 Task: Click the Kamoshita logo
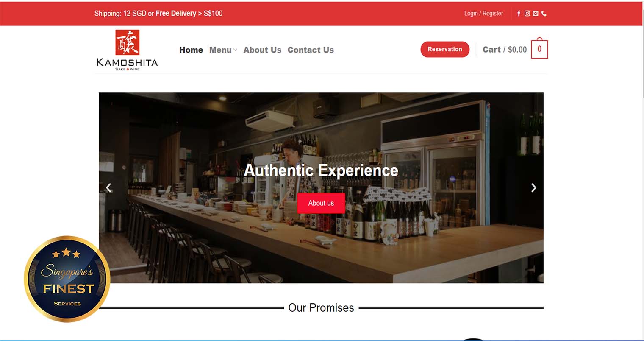coord(127,50)
